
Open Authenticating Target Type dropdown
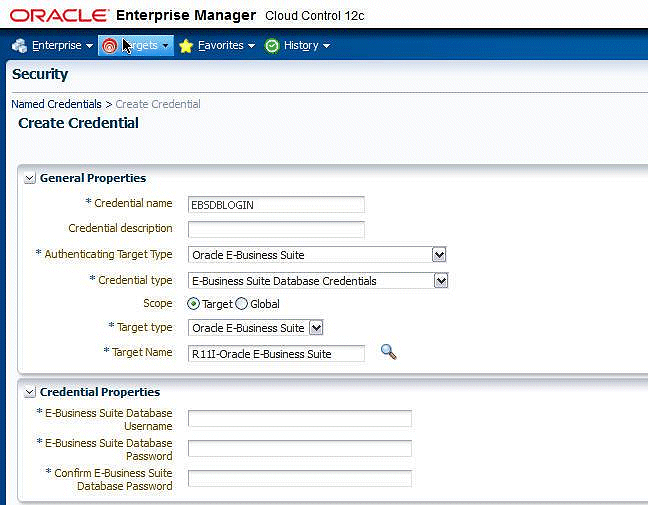[439, 255]
